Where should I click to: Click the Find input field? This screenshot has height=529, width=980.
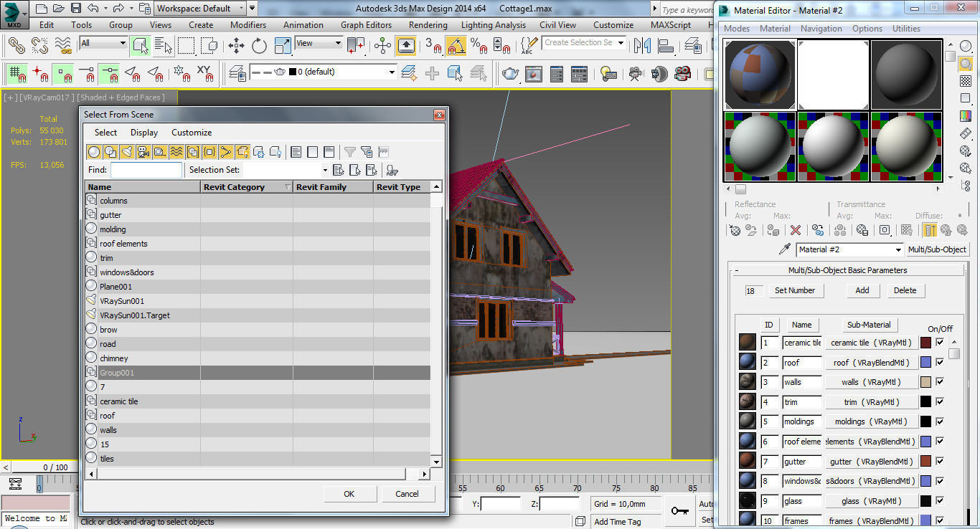coord(146,170)
